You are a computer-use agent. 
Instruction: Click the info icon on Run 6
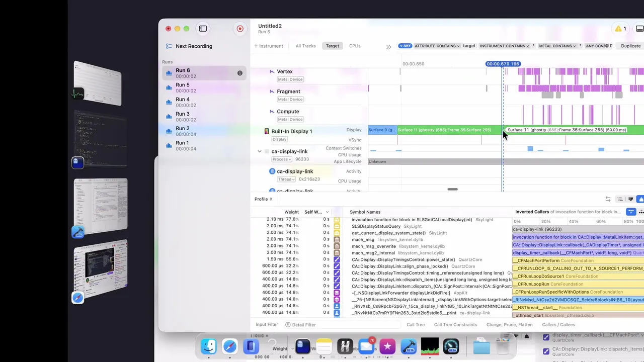pyautogui.click(x=240, y=73)
